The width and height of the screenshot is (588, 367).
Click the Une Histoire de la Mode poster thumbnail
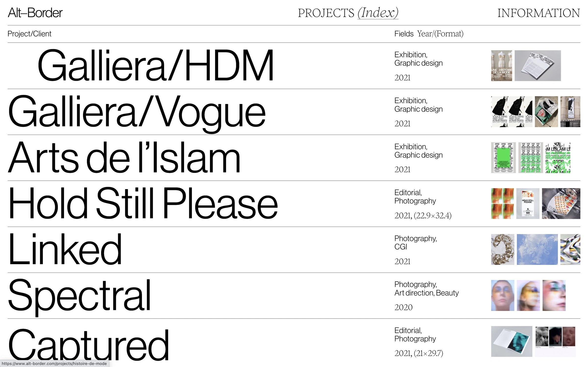coord(501,66)
